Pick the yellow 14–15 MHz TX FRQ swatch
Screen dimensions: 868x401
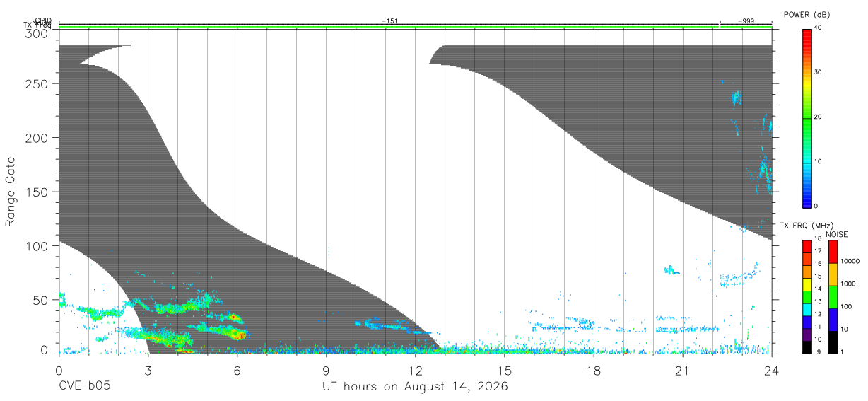pos(807,284)
